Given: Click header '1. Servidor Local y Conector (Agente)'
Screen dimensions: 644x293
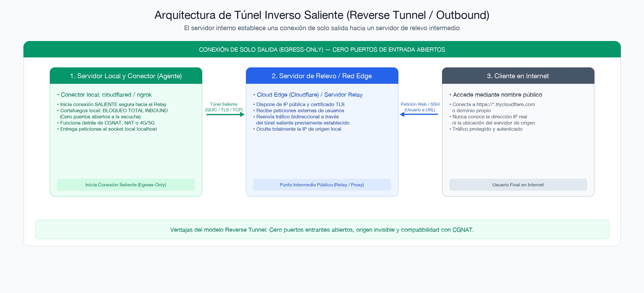Looking at the screenshot, I should click(x=126, y=76).
